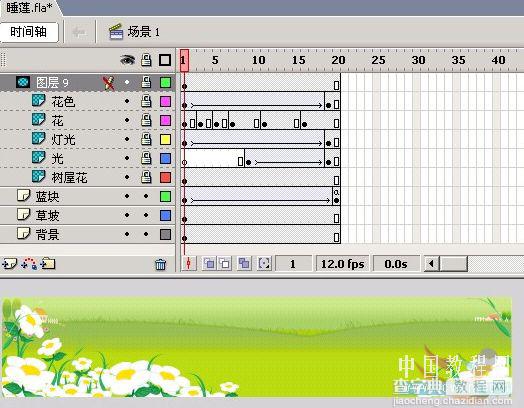Image resolution: width=524 pixels, height=408 pixels.
Task: Unlock the 图层 9 layer
Action: (146, 82)
